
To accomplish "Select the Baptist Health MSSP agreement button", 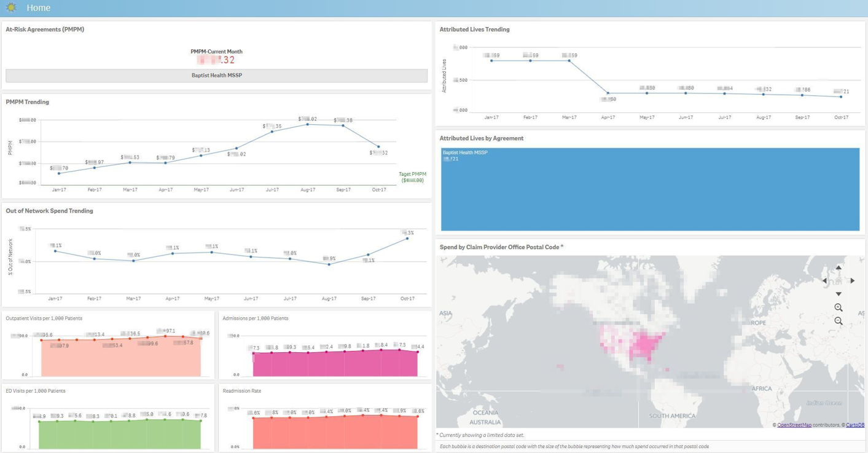I will pyautogui.click(x=216, y=75).
